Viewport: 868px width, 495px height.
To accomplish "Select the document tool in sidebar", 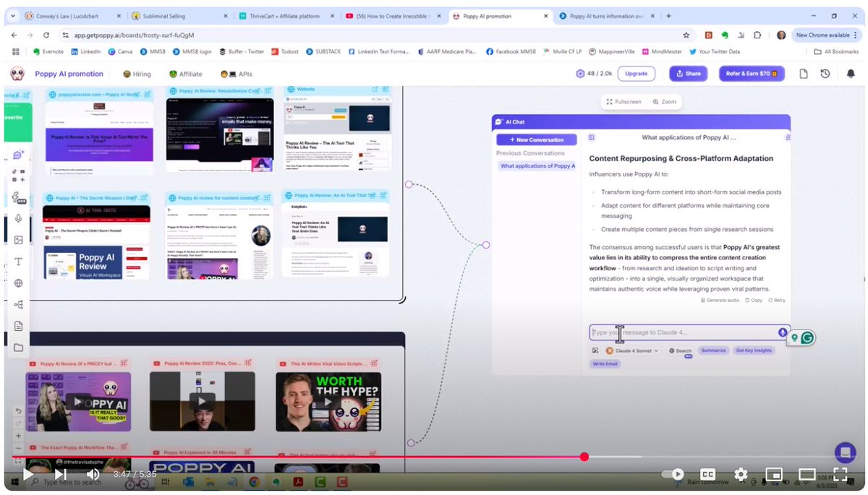I will (18, 327).
